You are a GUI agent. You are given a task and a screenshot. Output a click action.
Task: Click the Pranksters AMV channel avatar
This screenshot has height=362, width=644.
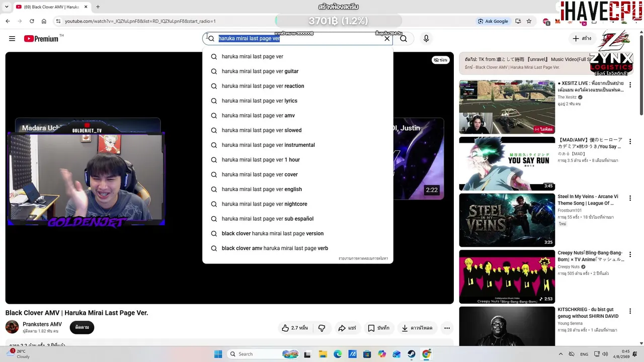coord(12,327)
